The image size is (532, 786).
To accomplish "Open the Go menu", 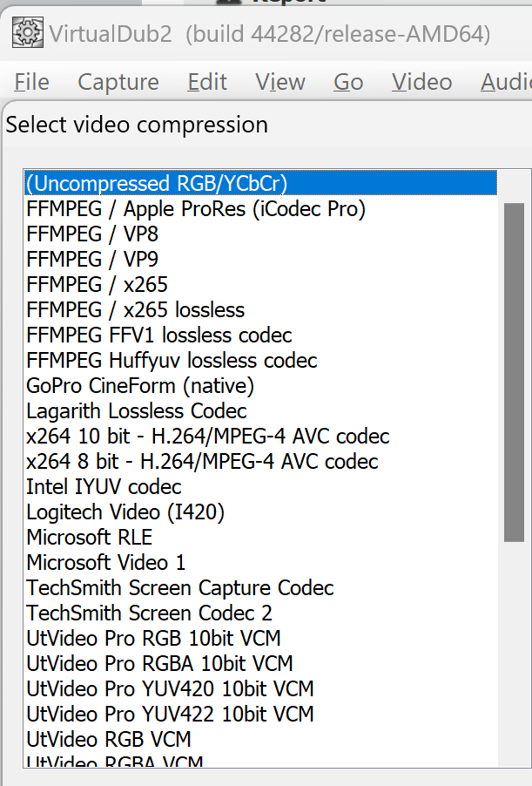I will [348, 82].
